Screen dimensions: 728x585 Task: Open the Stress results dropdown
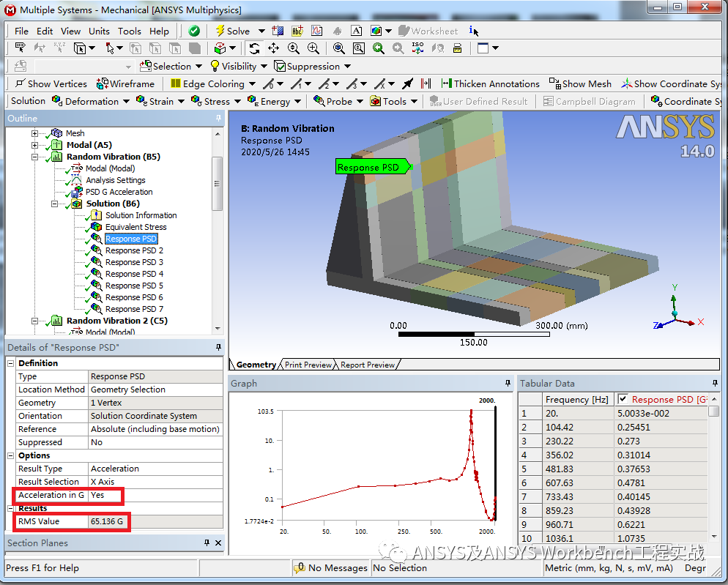pos(237,101)
